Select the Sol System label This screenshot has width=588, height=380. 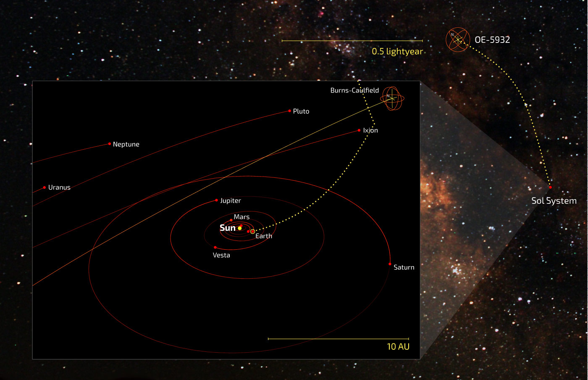(554, 201)
